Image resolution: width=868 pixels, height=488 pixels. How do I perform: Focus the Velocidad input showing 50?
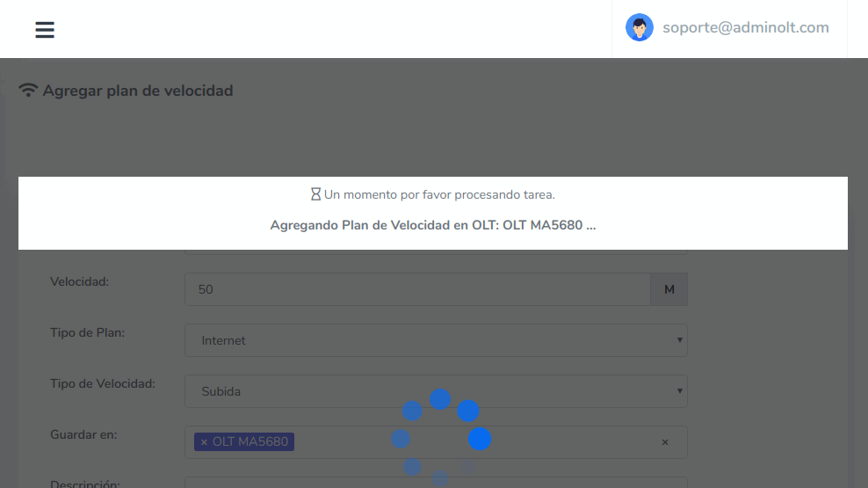pos(417,289)
